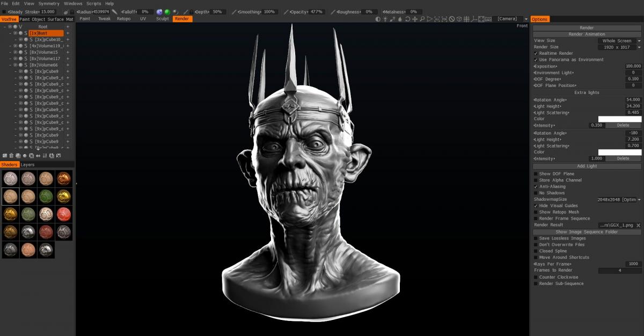Click the magnifier zoom icon in viewport toolbar
644x336 pixels.
(422, 19)
